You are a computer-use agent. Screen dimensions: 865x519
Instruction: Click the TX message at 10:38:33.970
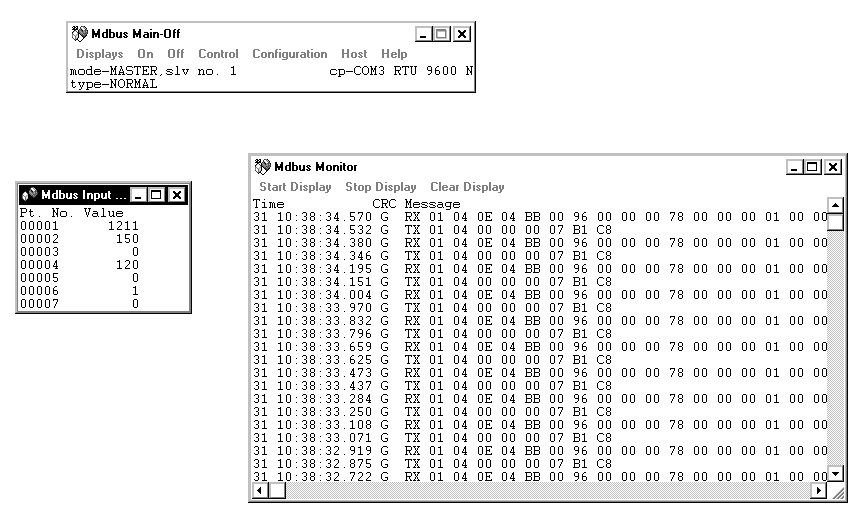point(432,308)
